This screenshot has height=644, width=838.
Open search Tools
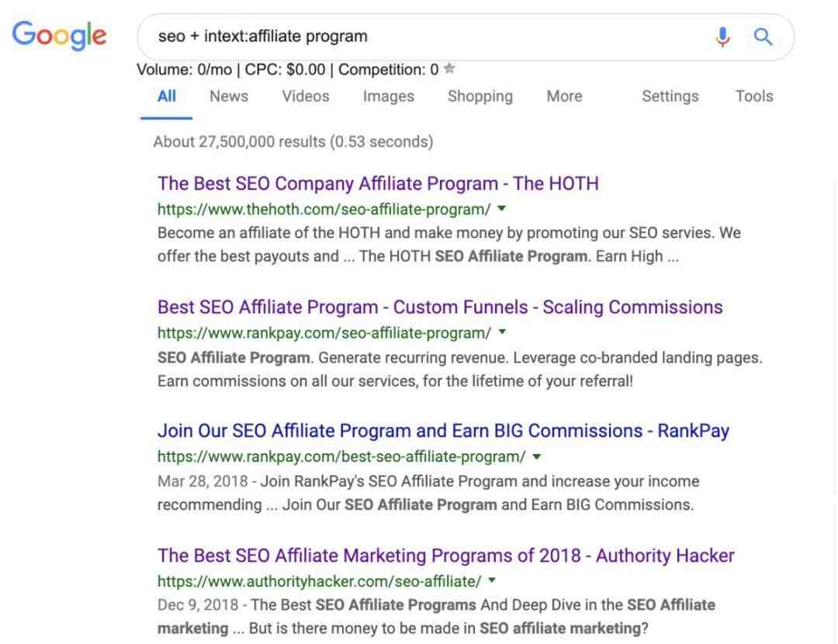coord(754,96)
